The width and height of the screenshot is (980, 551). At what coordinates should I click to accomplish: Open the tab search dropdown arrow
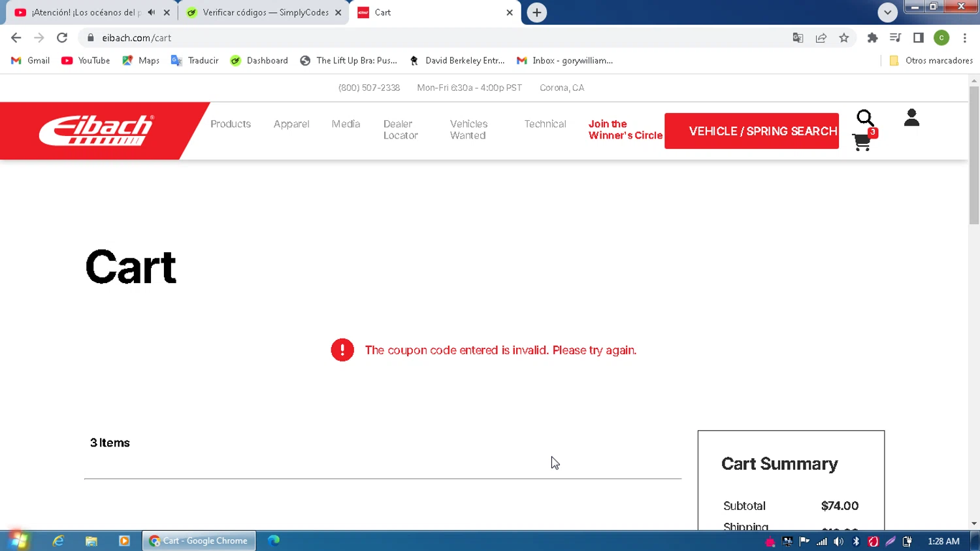[887, 12]
